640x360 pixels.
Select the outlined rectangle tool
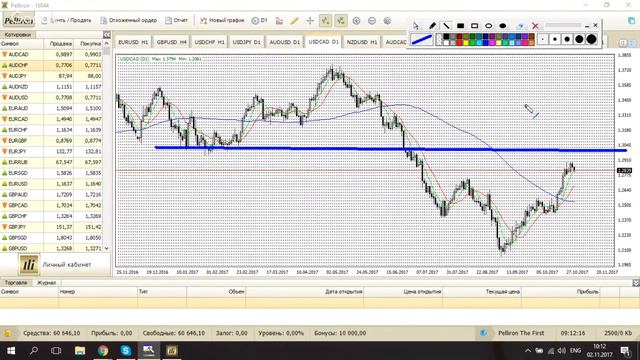[474, 26]
